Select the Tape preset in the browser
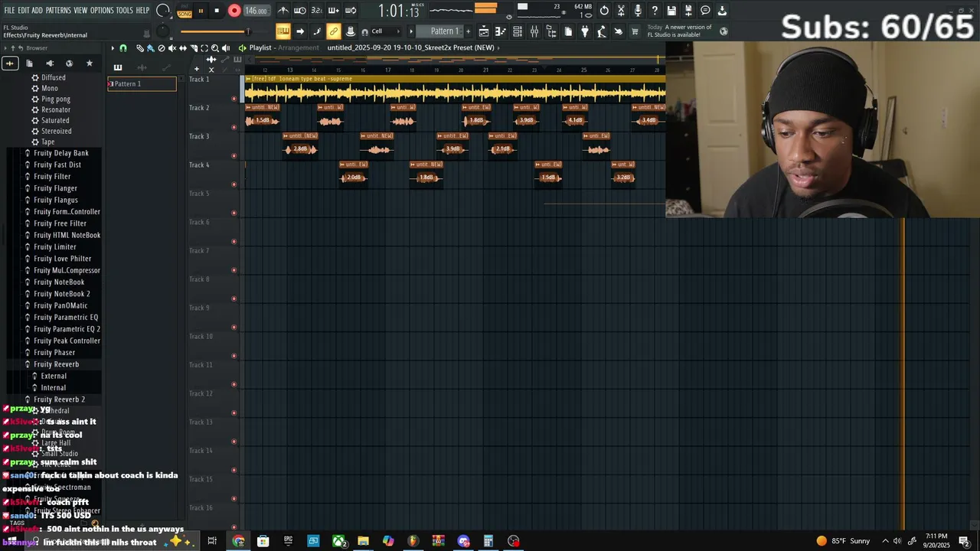 (47, 142)
